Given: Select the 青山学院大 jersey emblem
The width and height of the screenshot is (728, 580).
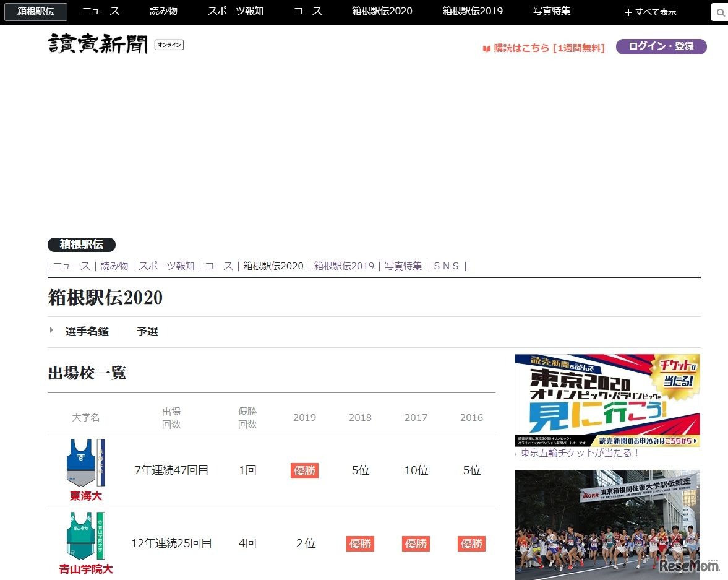Looking at the screenshot, I should (x=84, y=535).
